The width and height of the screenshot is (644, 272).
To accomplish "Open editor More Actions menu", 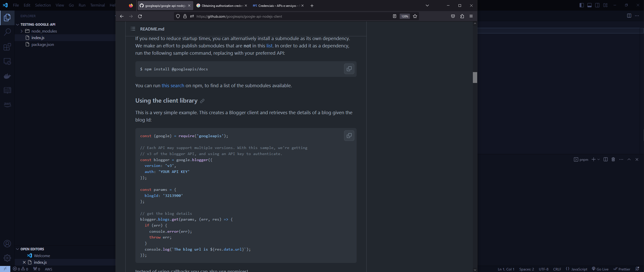I will (x=637, y=16).
